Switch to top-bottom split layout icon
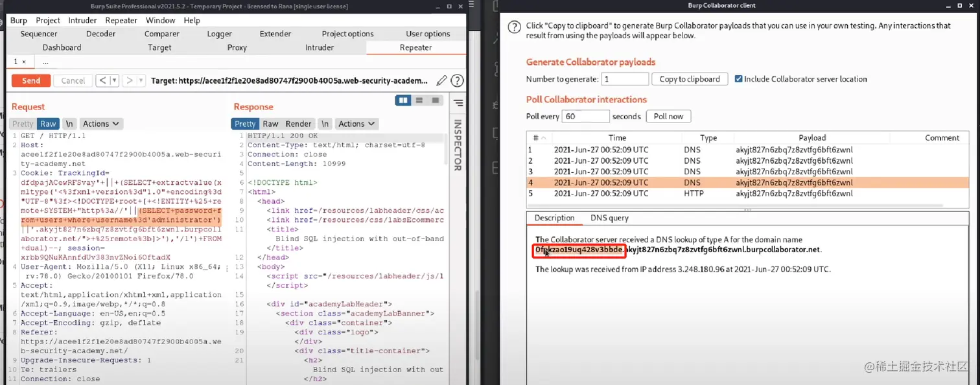The height and width of the screenshot is (385, 980). click(419, 100)
